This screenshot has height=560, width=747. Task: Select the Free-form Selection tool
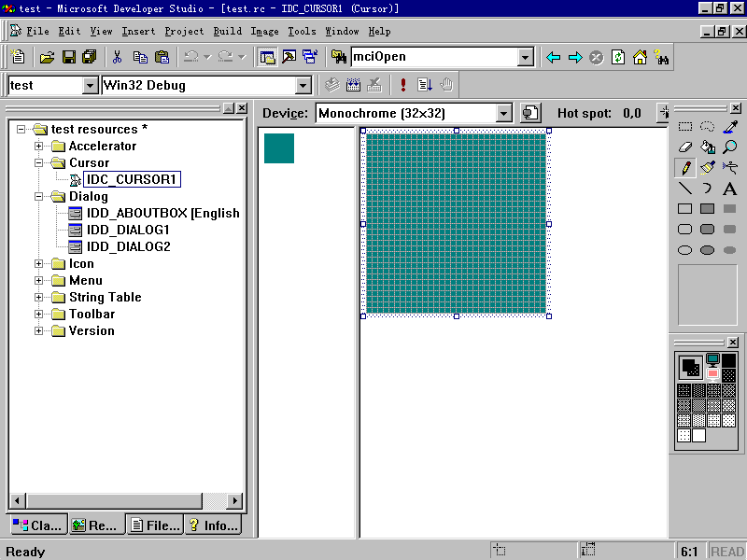(707, 126)
